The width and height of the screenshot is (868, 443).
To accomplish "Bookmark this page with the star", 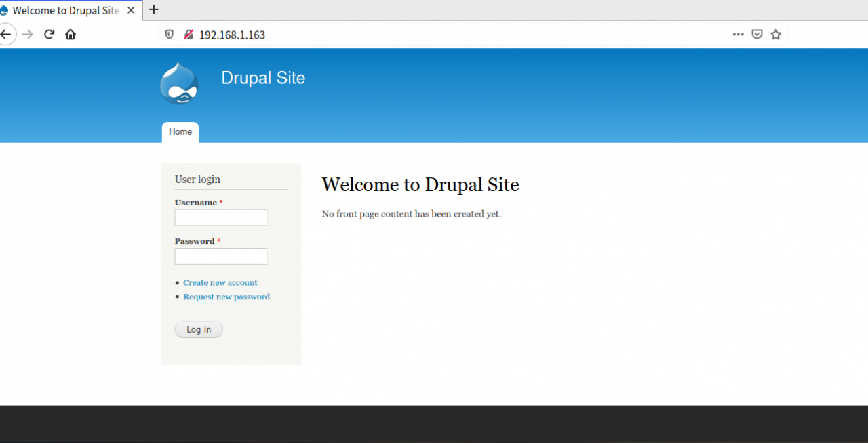I will coord(776,35).
